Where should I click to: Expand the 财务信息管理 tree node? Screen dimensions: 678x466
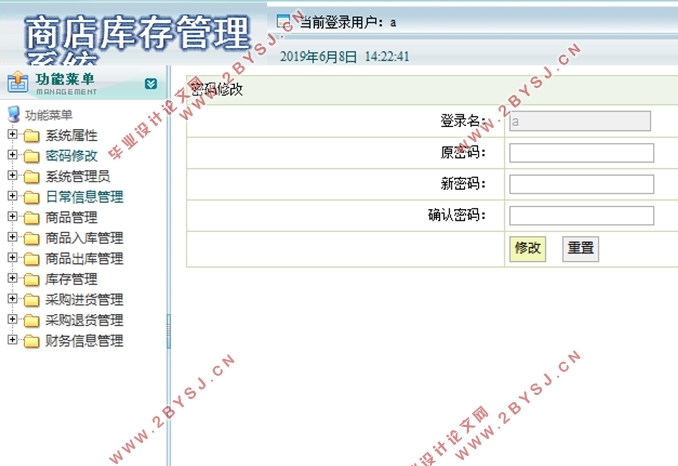coord(13,340)
